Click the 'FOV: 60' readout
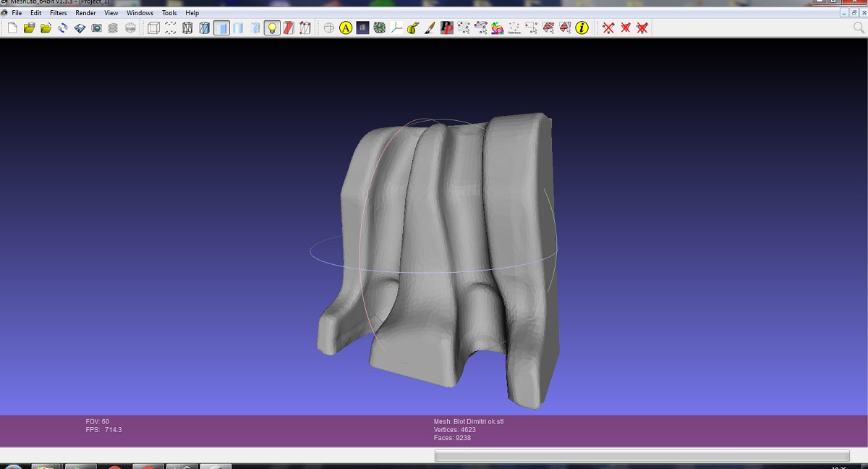Image resolution: width=868 pixels, height=469 pixels. tap(98, 421)
